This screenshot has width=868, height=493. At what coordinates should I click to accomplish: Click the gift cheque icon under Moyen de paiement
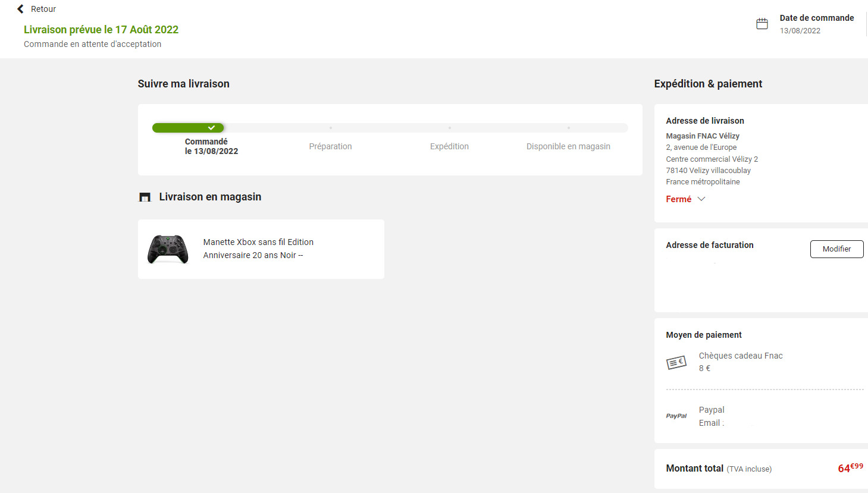pos(676,362)
